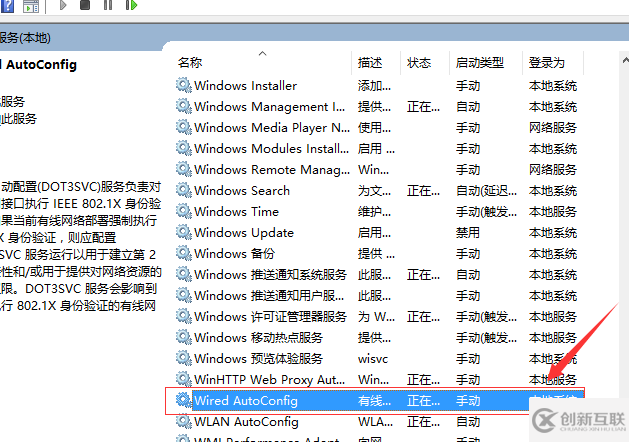Select the Windows 备份 service name
The height and width of the screenshot is (442, 629).
(x=234, y=253)
